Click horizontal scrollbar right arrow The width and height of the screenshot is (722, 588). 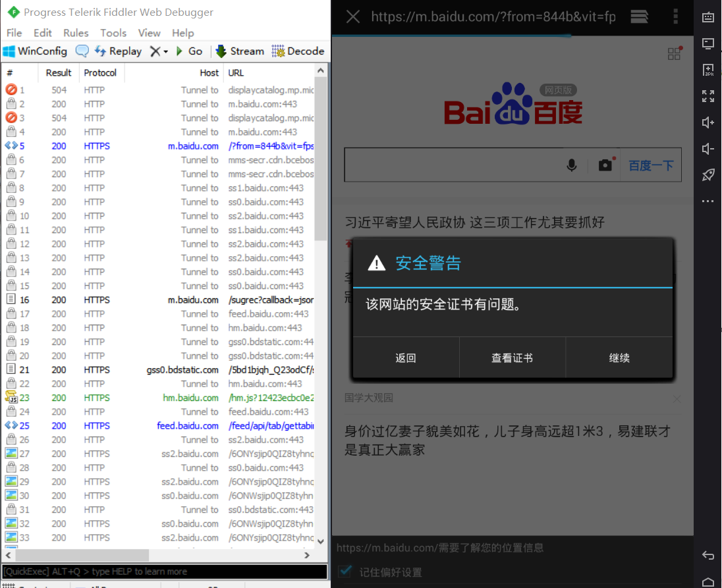(x=307, y=555)
